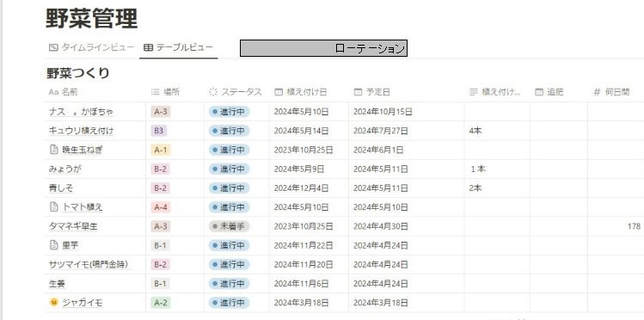Click the table icon of テーブルビュー
644x320 pixels.
pos(148,47)
